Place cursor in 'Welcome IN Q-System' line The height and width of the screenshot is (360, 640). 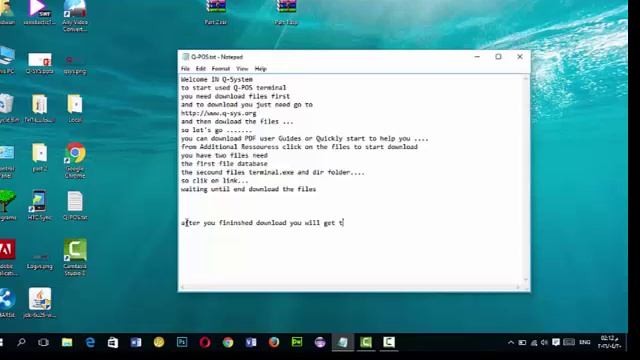217,79
